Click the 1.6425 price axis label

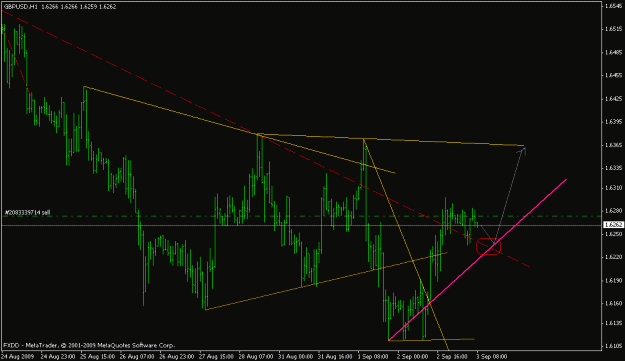click(614, 98)
